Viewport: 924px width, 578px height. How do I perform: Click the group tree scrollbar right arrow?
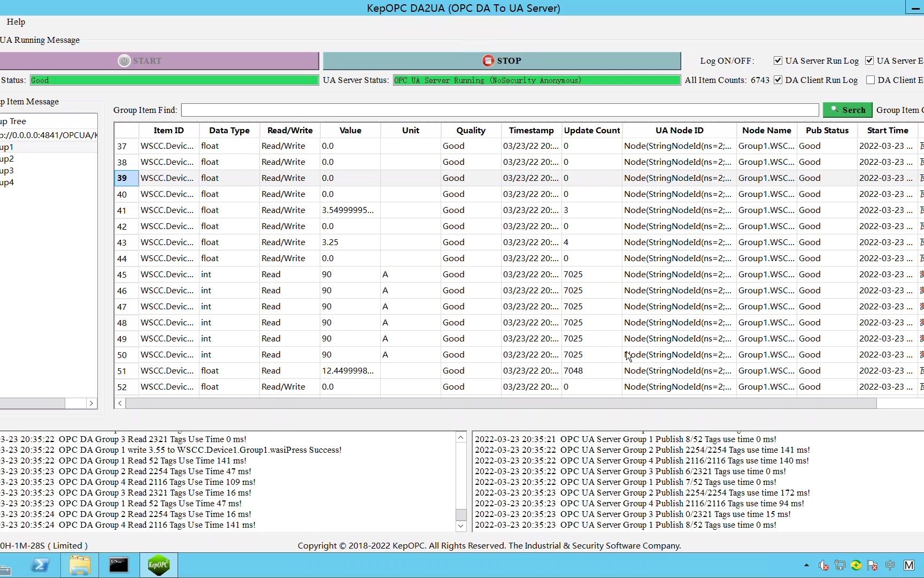pyautogui.click(x=91, y=404)
